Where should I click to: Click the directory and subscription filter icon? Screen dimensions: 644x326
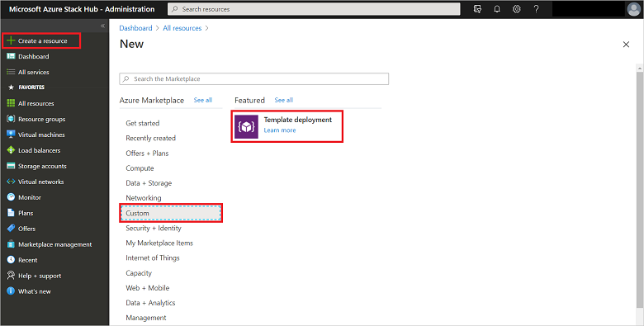pos(477,9)
